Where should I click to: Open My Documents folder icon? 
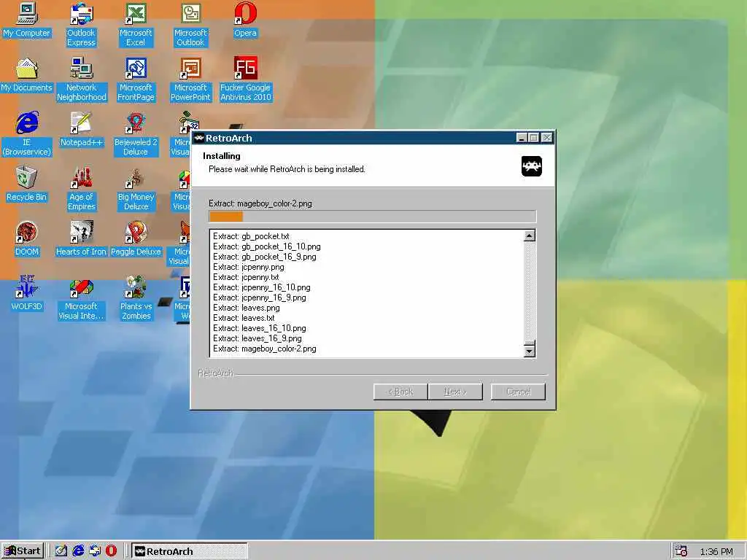(27, 75)
